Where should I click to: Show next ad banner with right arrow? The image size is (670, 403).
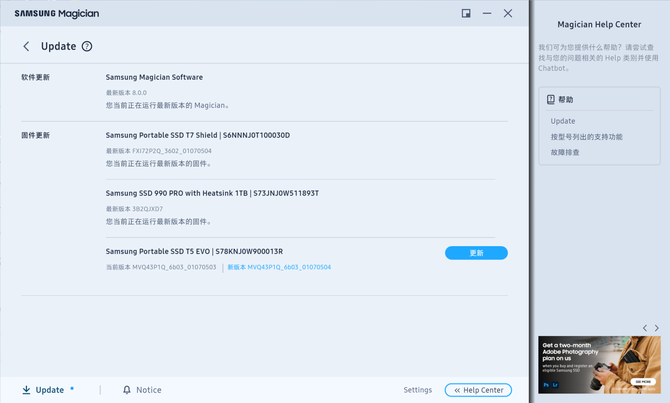(x=657, y=328)
